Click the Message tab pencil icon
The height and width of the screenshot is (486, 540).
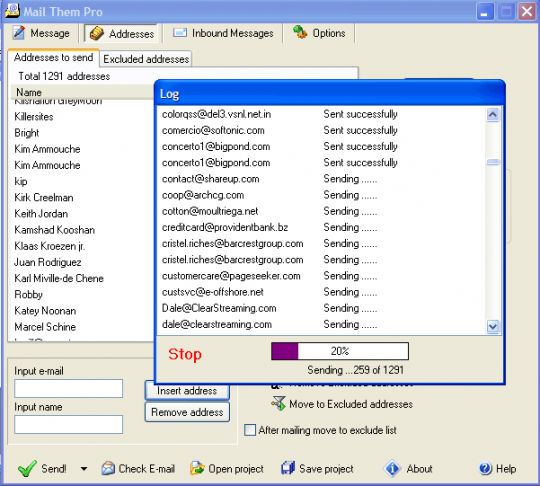coord(19,33)
